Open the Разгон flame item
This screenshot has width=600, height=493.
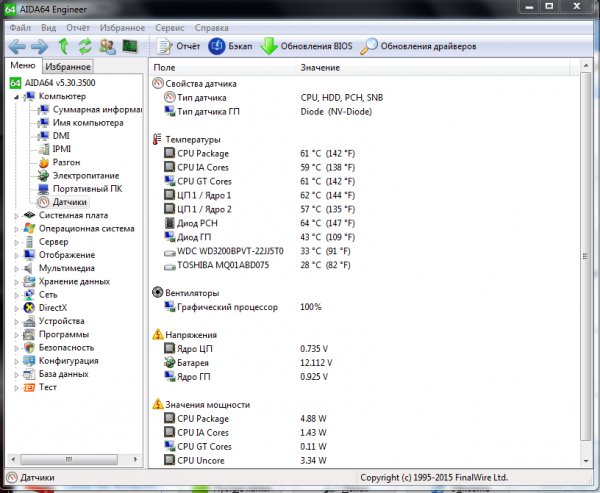click(x=59, y=162)
